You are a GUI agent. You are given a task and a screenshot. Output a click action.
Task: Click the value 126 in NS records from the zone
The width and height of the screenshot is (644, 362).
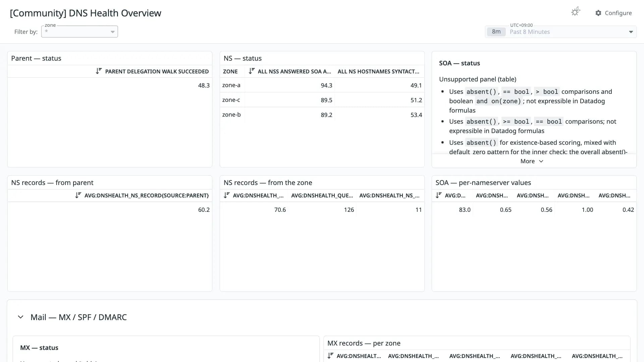coord(349,210)
